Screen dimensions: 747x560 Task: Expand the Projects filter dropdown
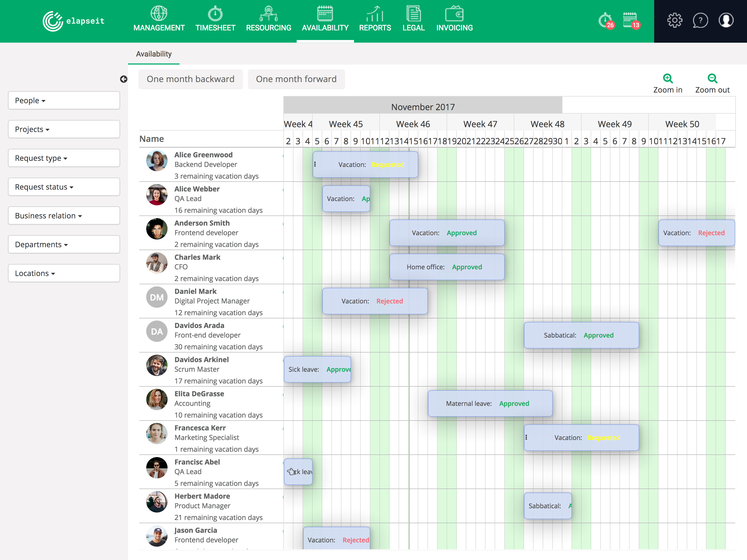[64, 129]
